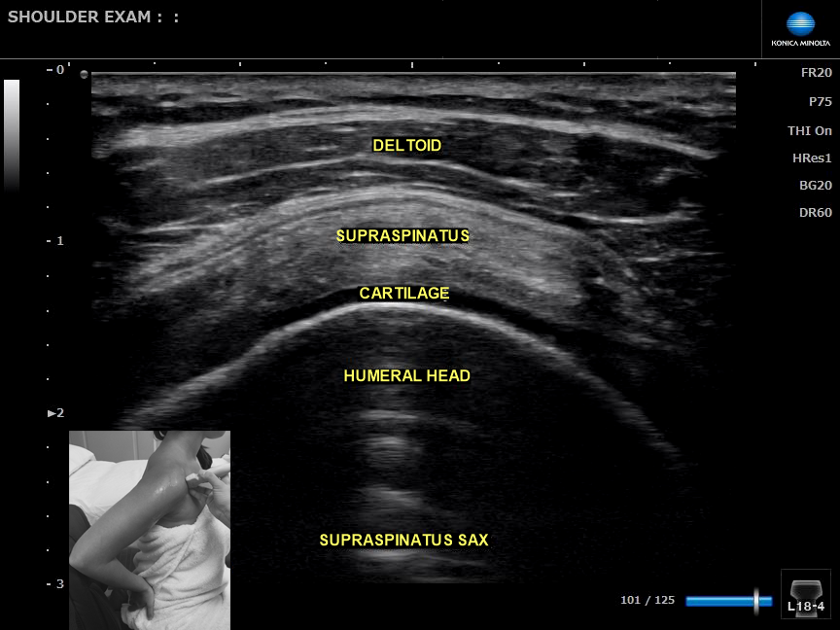The width and height of the screenshot is (840, 630).
Task: Click the probe orientation marker dot
Action: pos(85,75)
